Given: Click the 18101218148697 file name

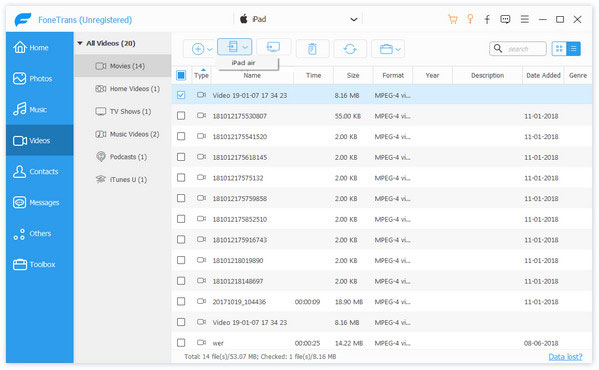Looking at the screenshot, I should (238, 281).
